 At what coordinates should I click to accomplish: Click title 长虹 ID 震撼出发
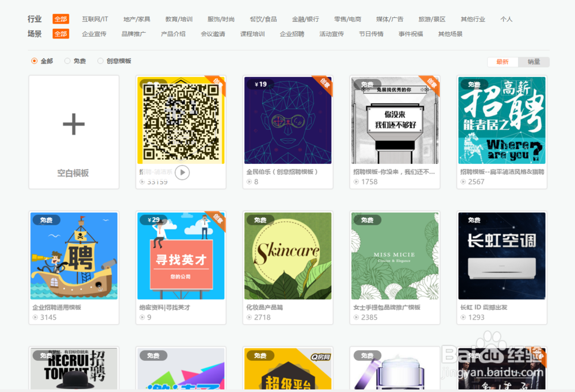tap(484, 308)
